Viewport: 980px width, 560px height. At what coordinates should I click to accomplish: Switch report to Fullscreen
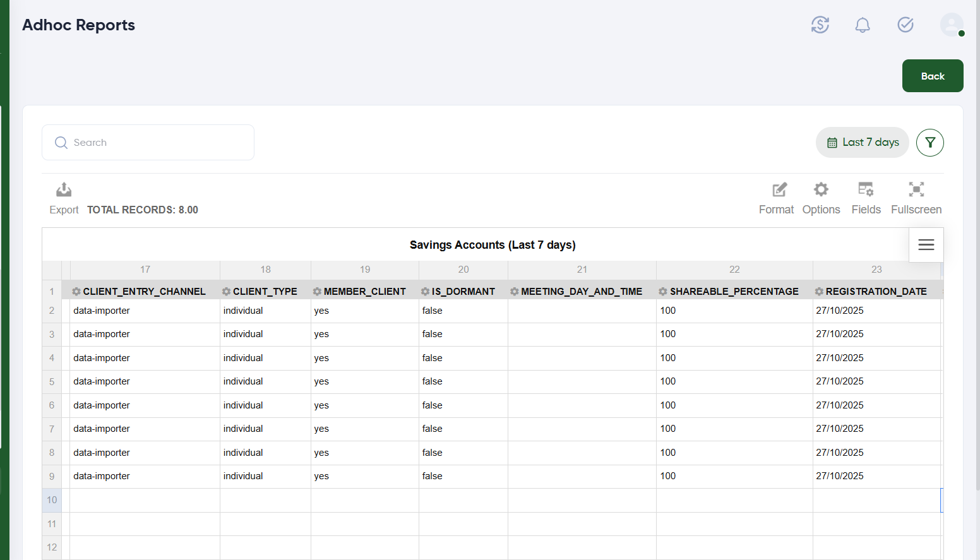916,190
